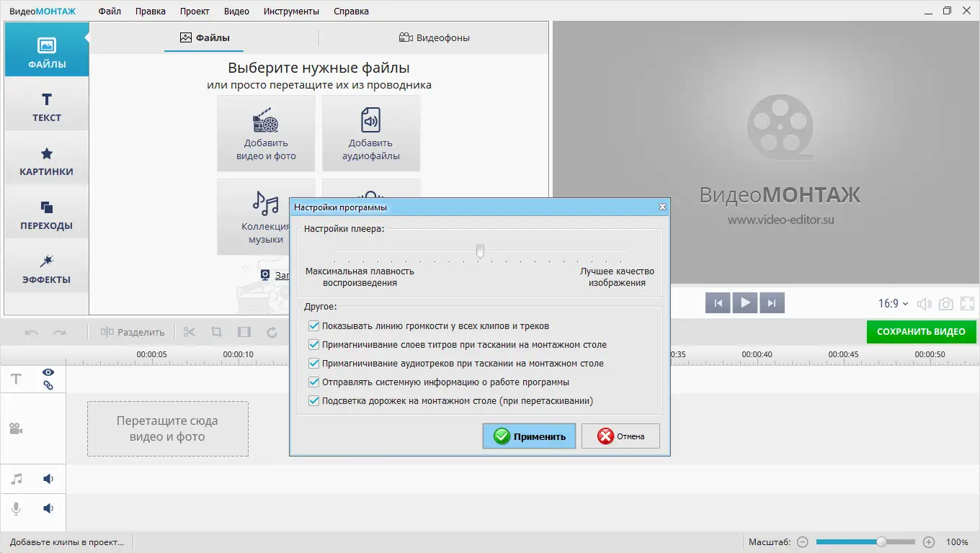Click the music note track icon
Image resolution: width=980 pixels, height=553 pixels.
pos(16,479)
